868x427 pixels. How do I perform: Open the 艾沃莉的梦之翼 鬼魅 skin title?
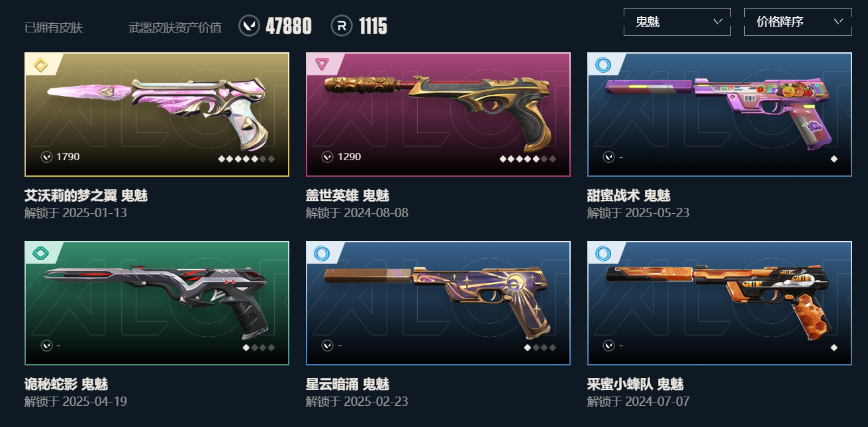[x=86, y=195]
